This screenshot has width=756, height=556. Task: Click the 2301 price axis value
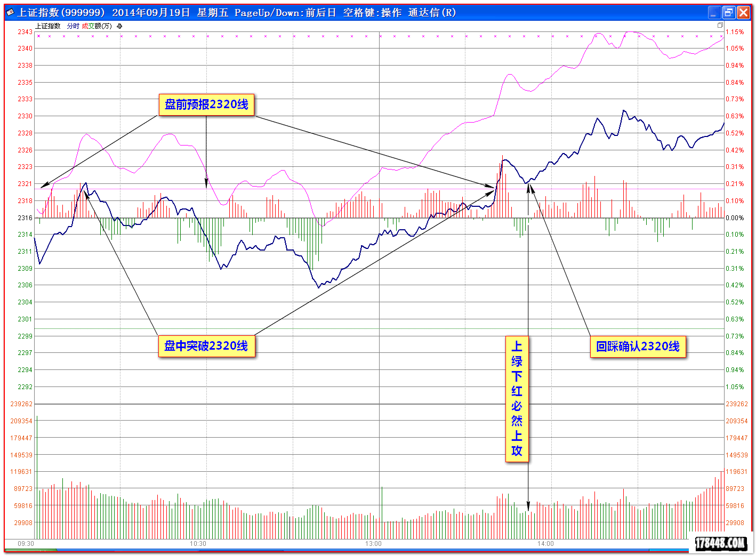(25, 319)
